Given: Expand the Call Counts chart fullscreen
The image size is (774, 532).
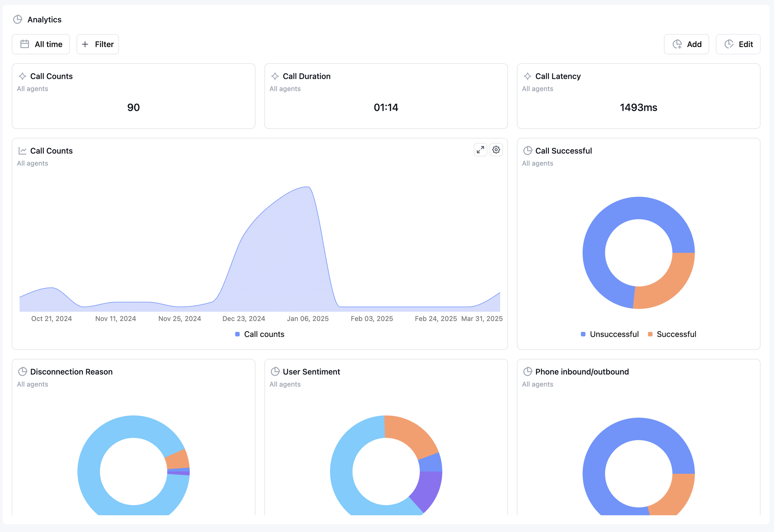Looking at the screenshot, I should 480,150.
